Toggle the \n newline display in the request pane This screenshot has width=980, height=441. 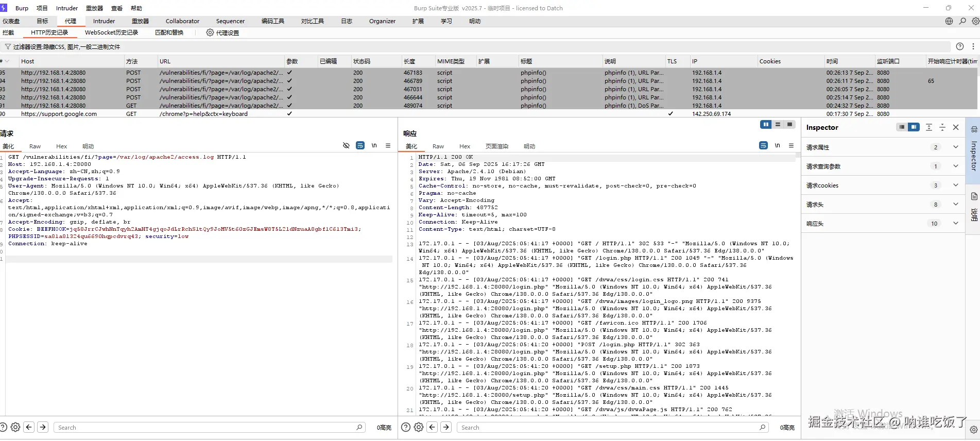[374, 146]
